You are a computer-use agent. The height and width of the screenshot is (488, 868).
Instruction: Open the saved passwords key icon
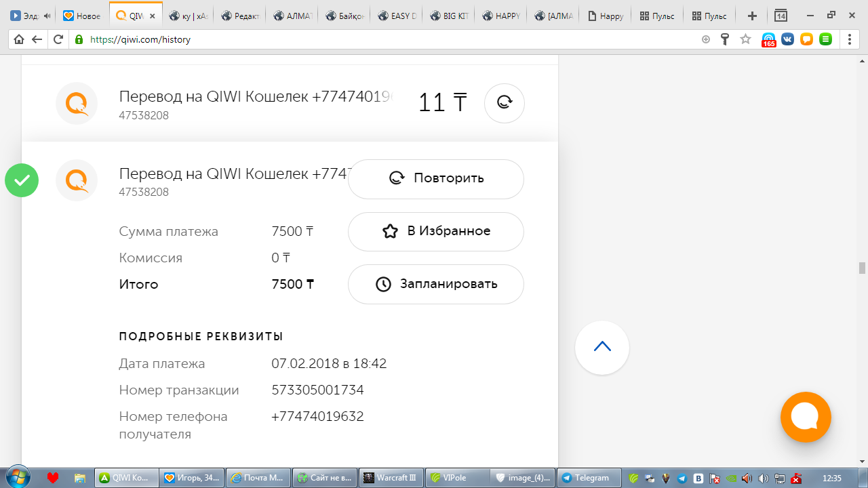point(725,39)
